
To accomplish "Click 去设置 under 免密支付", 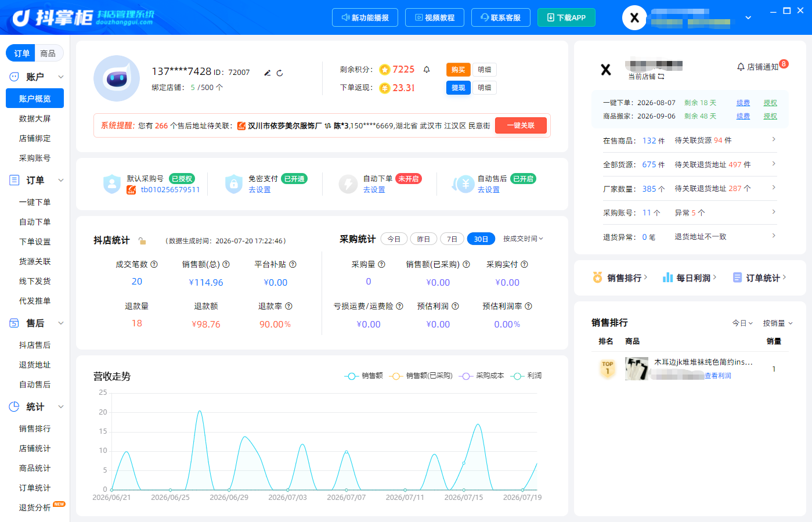I will (x=259, y=190).
